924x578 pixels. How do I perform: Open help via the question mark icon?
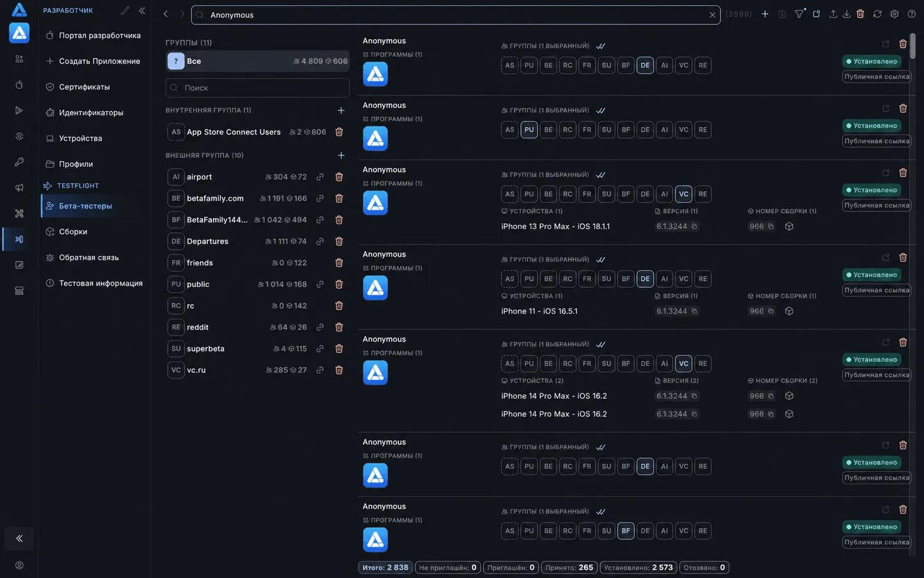pos(911,14)
